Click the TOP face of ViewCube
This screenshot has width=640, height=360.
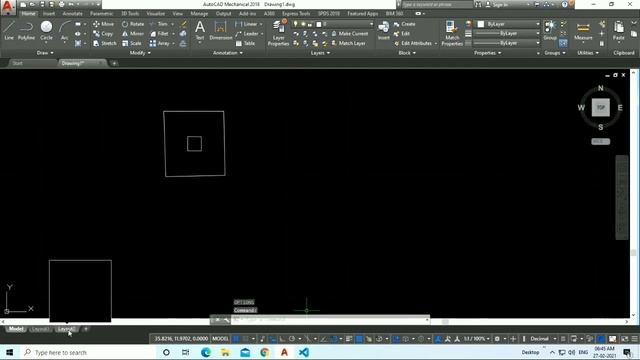click(x=600, y=107)
